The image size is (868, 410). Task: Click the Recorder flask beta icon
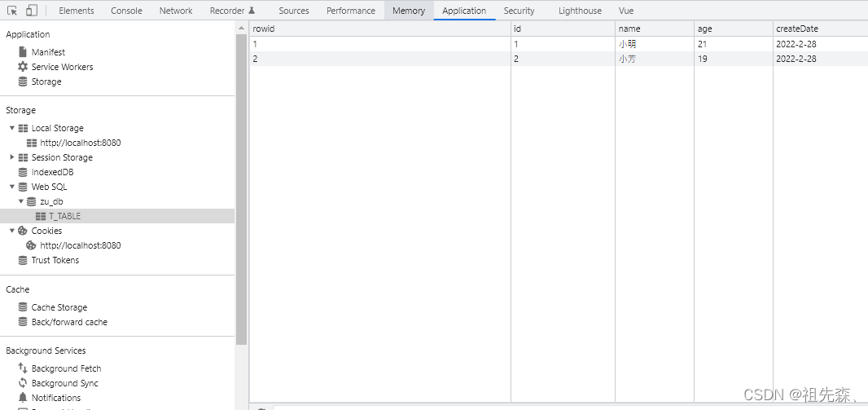click(252, 11)
